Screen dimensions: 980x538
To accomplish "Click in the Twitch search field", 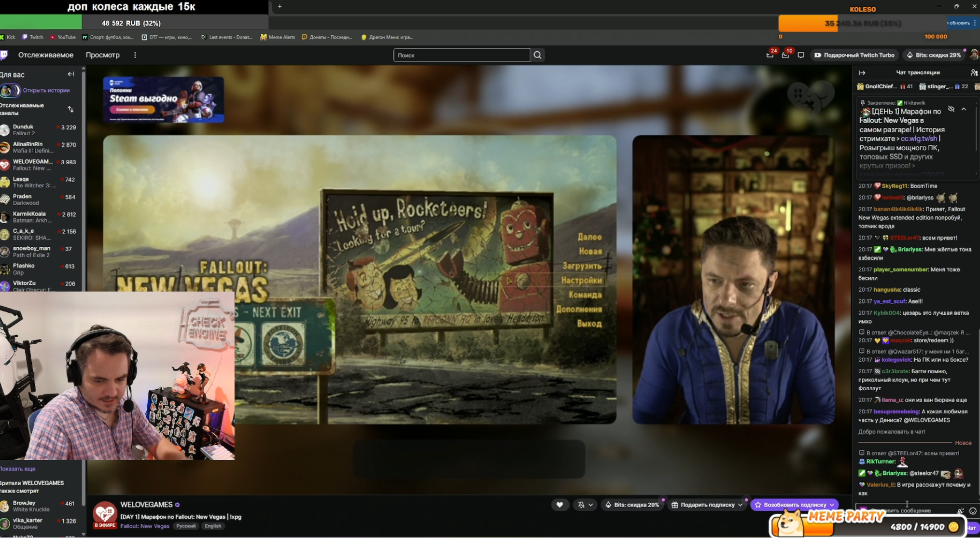I will [x=461, y=55].
